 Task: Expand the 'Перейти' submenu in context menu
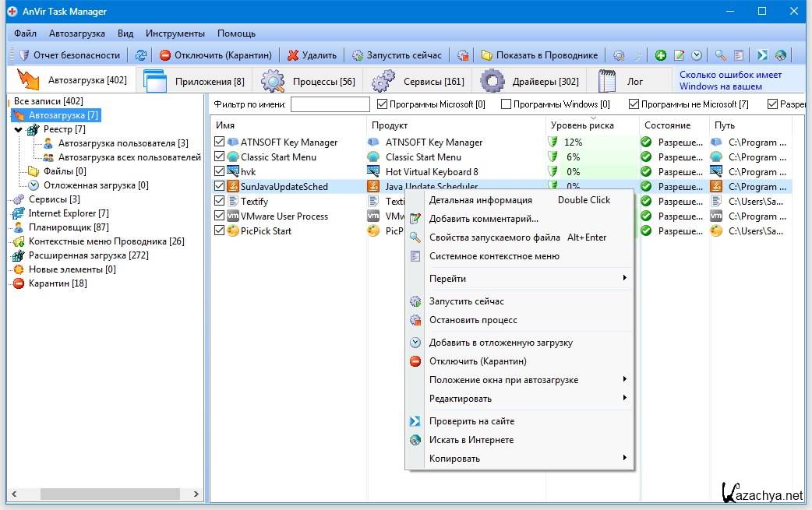pos(624,279)
